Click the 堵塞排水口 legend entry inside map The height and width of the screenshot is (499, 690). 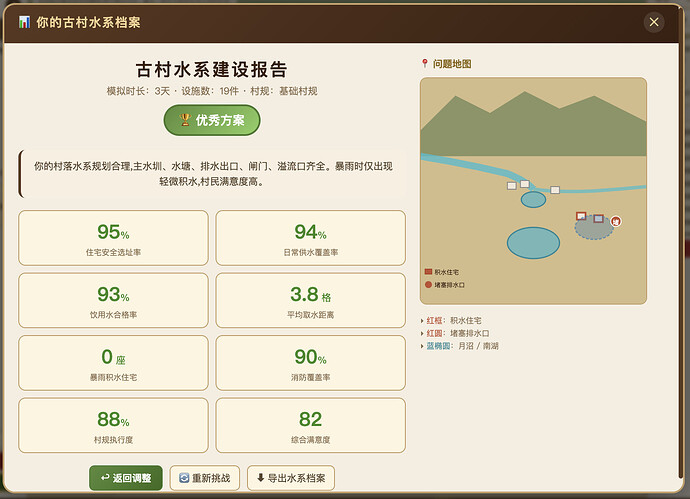(x=444, y=285)
